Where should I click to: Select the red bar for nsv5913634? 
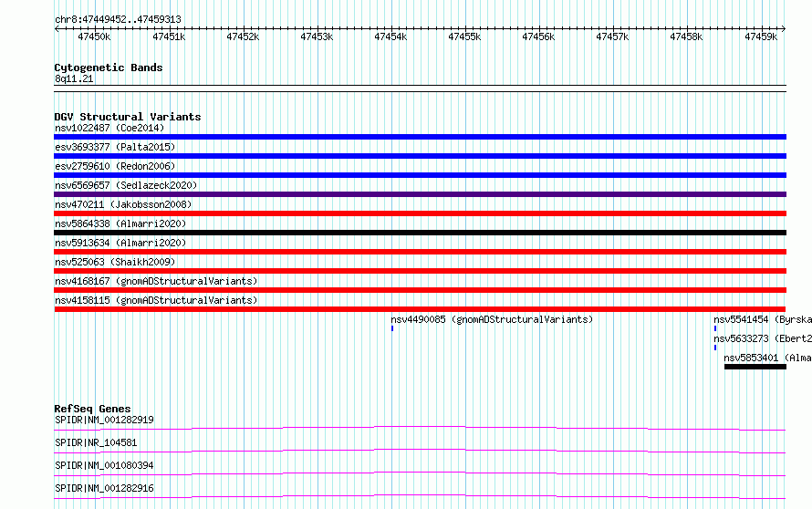tap(420, 252)
